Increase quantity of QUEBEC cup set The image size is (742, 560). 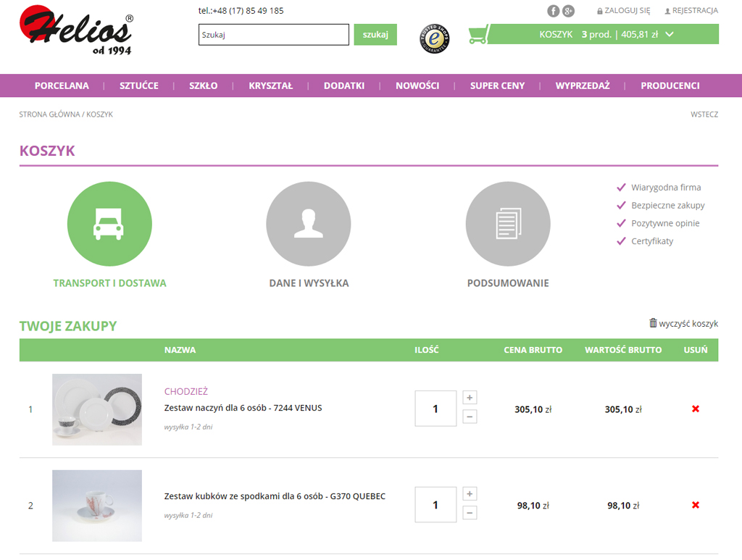click(x=470, y=494)
